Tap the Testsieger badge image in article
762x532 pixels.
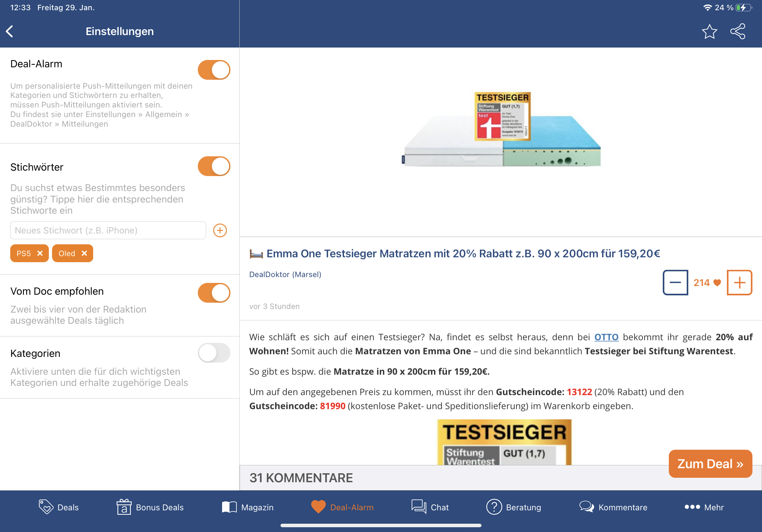[504, 442]
